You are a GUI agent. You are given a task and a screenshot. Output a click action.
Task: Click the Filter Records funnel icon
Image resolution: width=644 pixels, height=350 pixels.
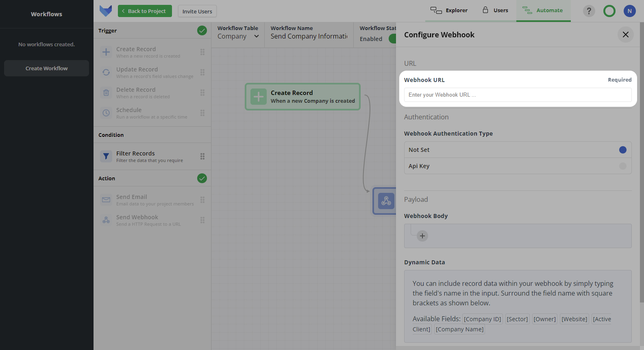coord(106,156)
